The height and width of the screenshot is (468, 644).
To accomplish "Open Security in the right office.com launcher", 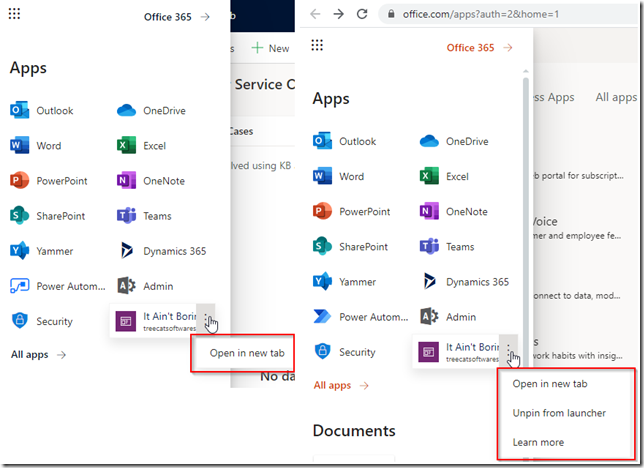I will pyautogui.click(x=344, y=352).
